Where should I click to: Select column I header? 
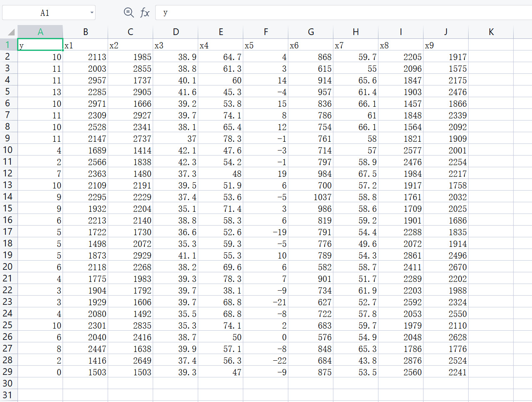click(x=401, y=32)
